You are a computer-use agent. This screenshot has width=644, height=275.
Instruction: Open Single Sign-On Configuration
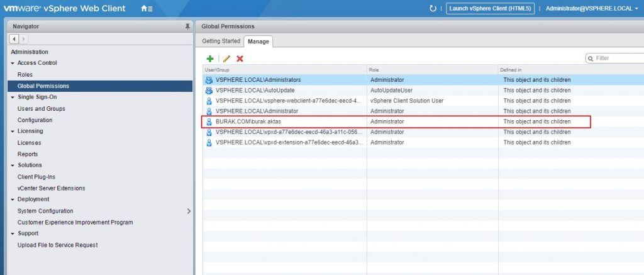pyautogui.click(x=35, y=120)
